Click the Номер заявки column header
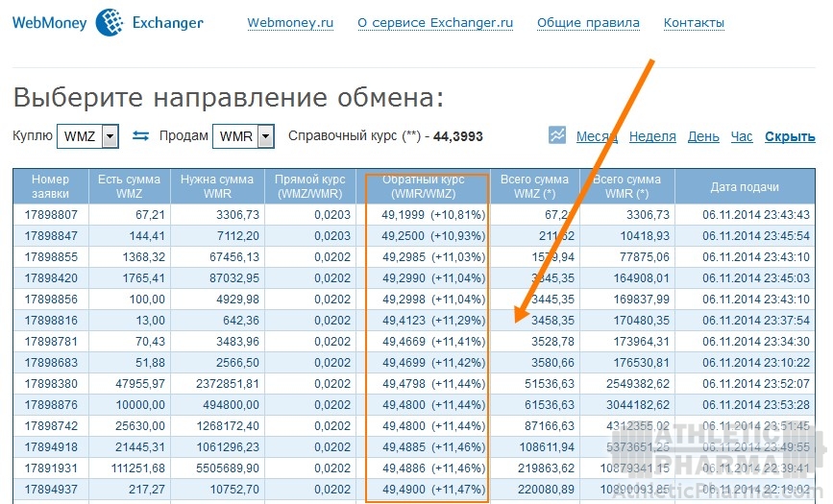Screen dimensions: 833x504 [51, 186]
